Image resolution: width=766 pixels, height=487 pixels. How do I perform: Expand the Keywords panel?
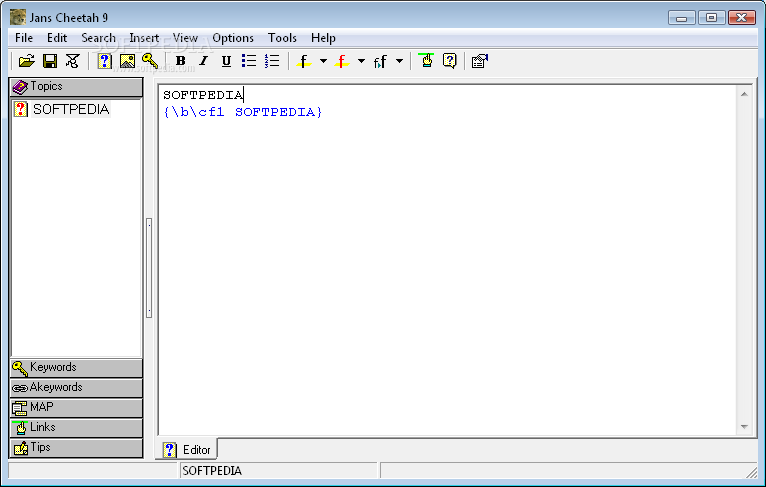point(76,368)
